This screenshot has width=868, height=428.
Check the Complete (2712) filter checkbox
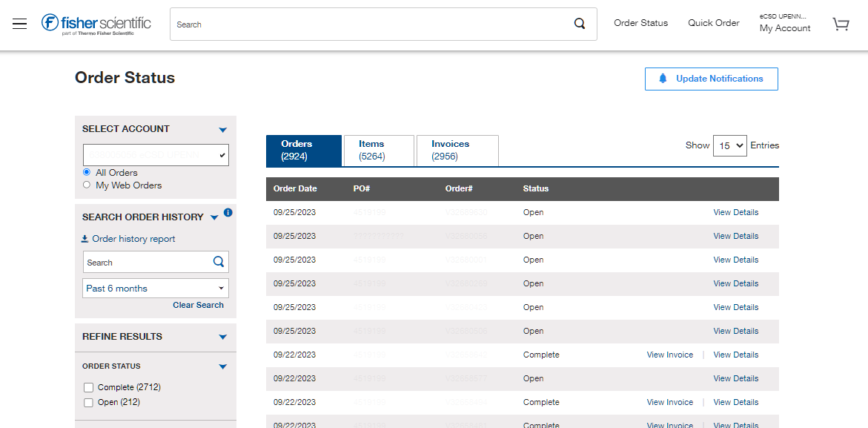click(88, 387)
